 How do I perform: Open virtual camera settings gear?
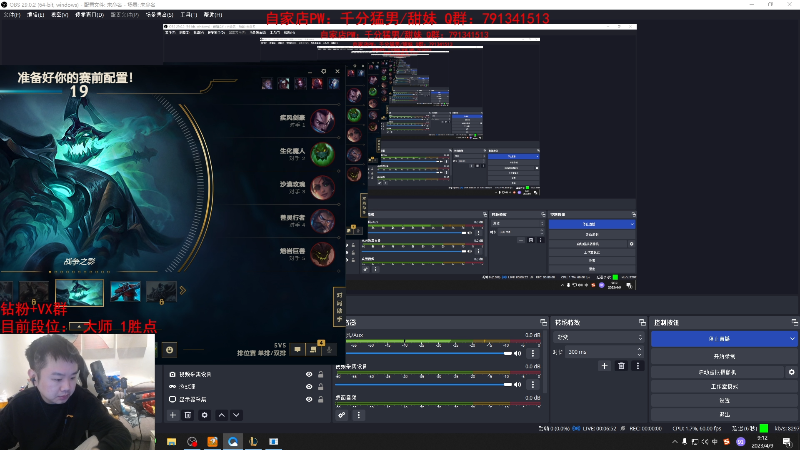pos(791,372)
